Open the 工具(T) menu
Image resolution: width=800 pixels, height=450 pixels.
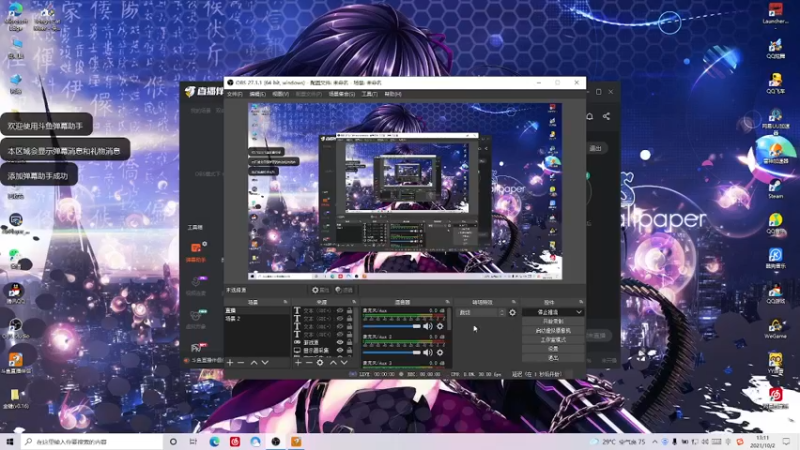click(369, 94)
